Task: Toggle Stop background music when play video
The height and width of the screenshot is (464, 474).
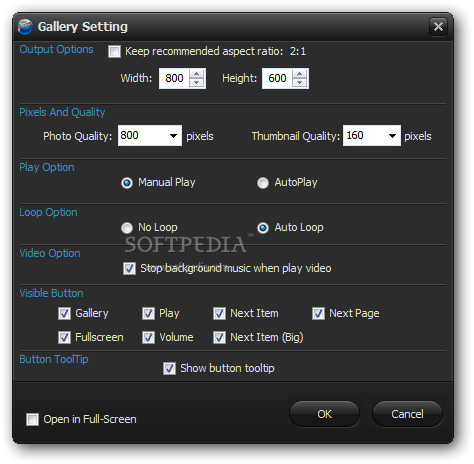Action: point(129,268)
